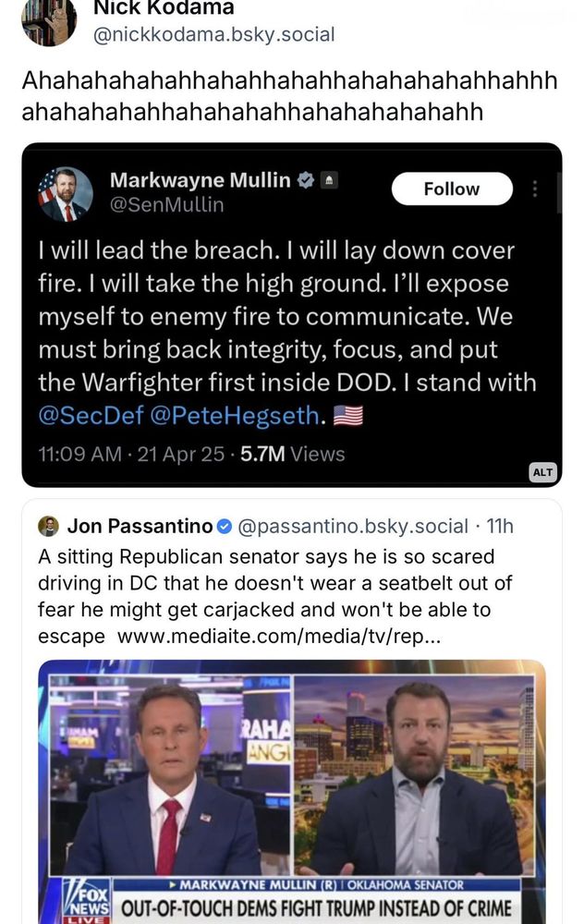
Task: Click the @PeteHegseth mention
Action: point(235,416)
